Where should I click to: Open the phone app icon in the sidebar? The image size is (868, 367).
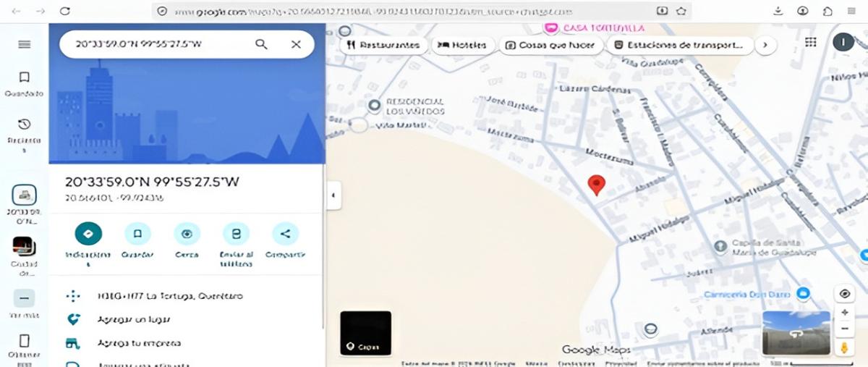[x=25, y=340]
